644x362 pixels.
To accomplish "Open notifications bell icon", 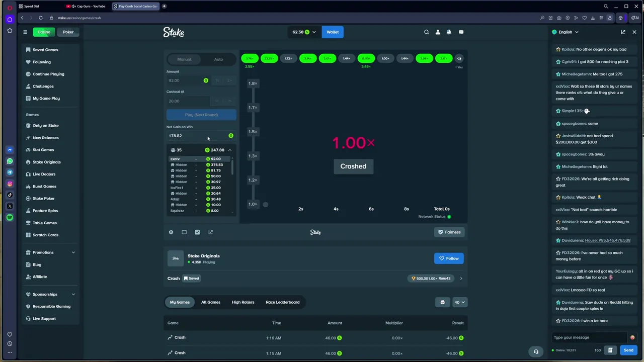I will click(449, 32).
